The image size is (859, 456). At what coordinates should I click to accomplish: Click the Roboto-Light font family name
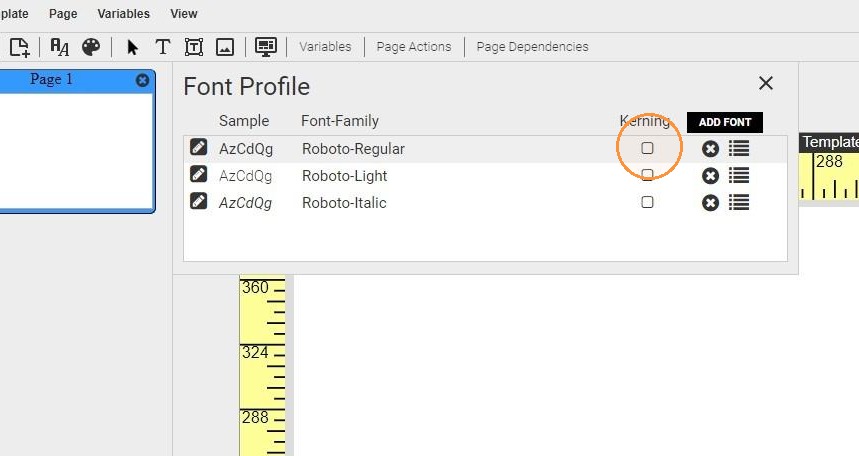(345, 176)
